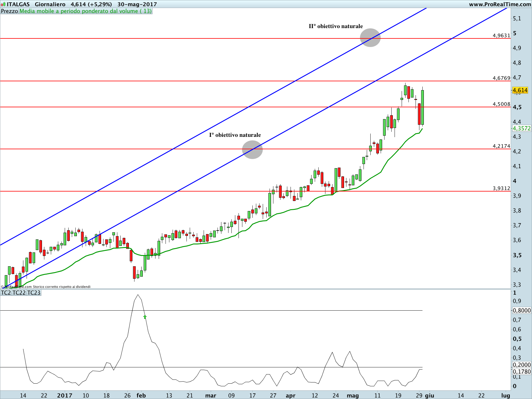Click the Giornaliero timeframe text in title

[50, 4]
